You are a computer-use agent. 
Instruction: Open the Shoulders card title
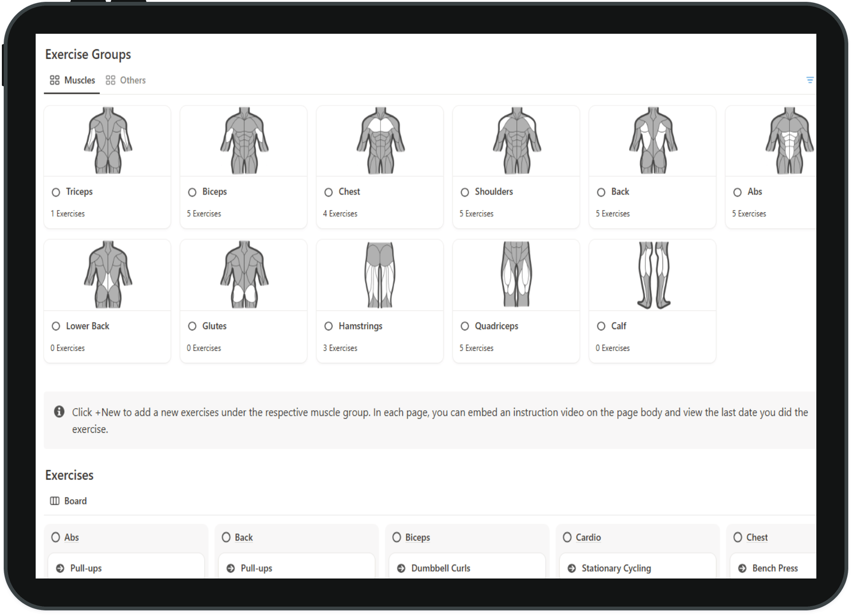pyautogui.click(x=494, y=192)
